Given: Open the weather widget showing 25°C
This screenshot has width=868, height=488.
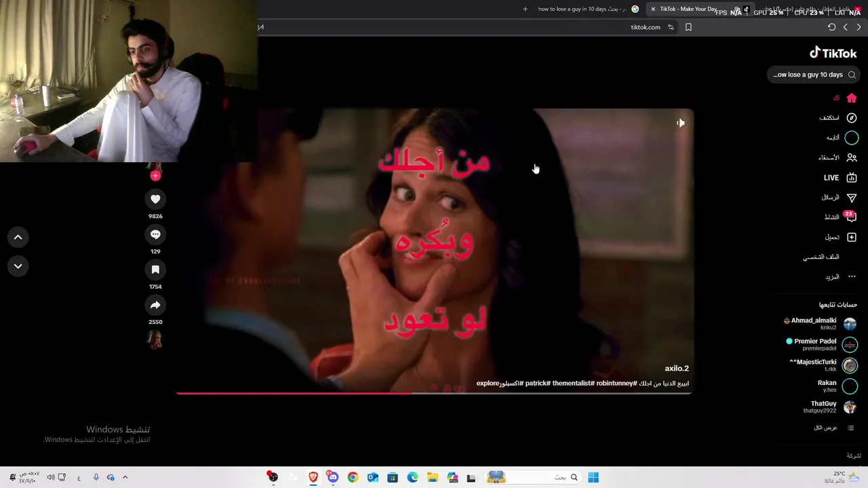Looking at the screenshot, I should (x=843, y=477).
